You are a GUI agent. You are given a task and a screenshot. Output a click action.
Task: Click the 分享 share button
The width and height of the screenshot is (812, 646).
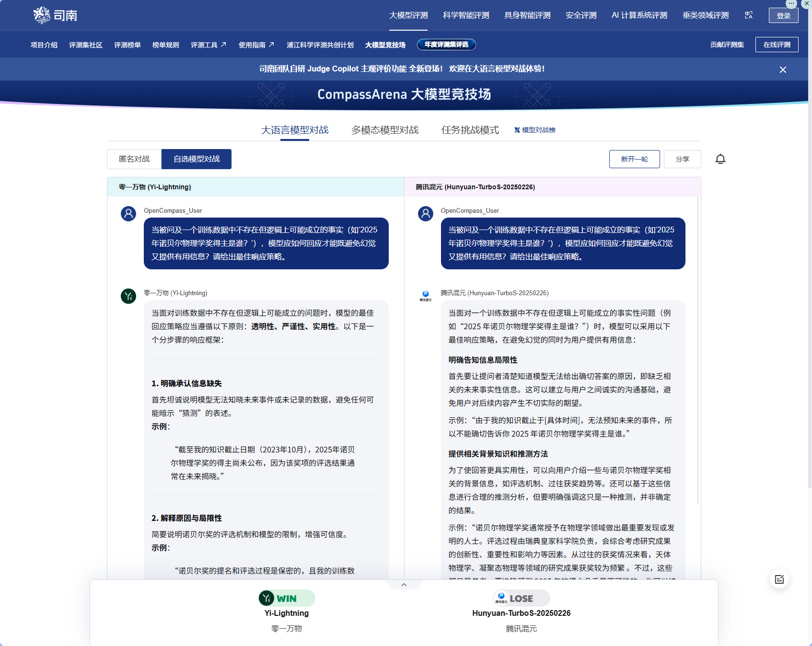683,159
